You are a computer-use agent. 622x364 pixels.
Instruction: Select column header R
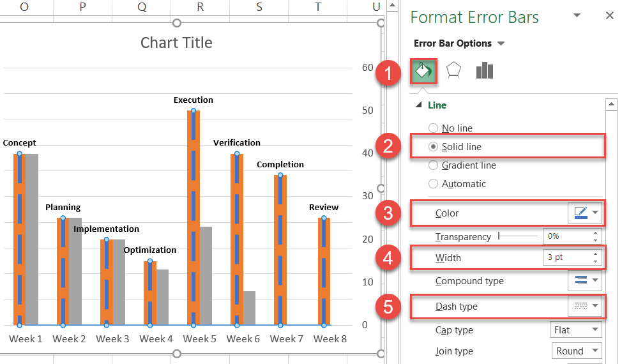201,7
